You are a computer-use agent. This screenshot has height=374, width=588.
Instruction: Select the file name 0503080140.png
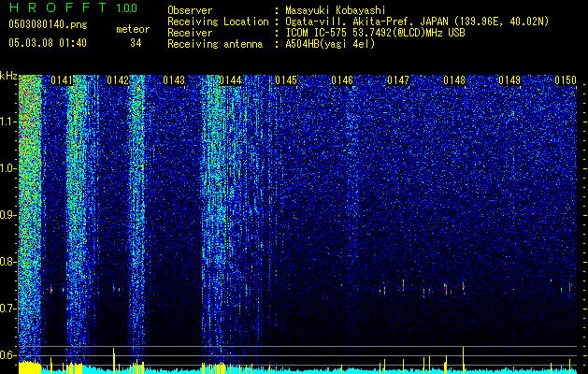tap(48, 25)
